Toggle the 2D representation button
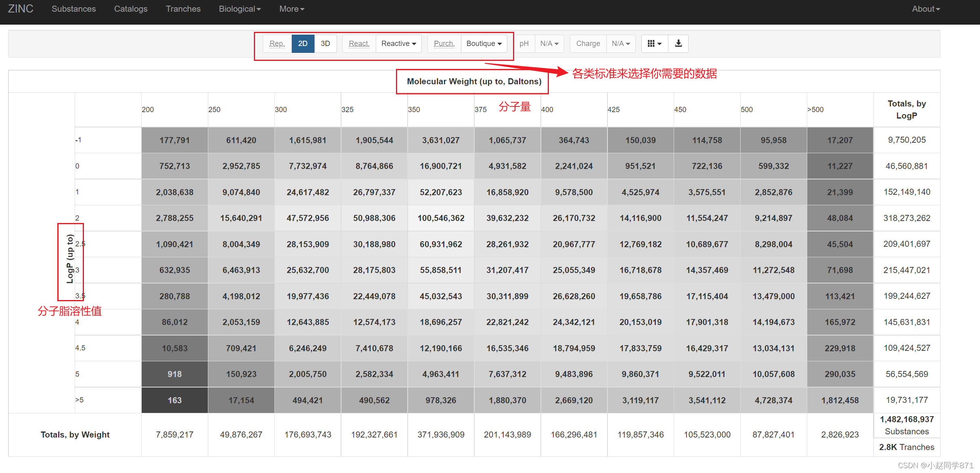980x473 pixels. coord(303,44)
